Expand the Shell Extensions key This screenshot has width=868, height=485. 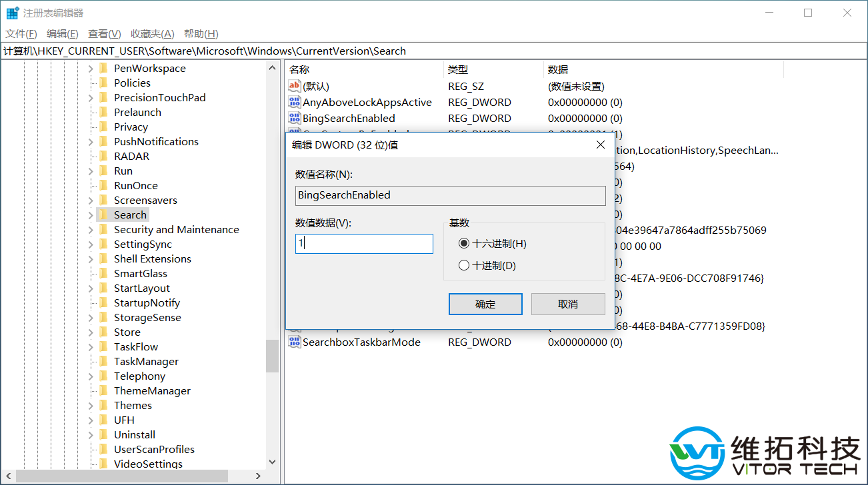click(91, 258)
